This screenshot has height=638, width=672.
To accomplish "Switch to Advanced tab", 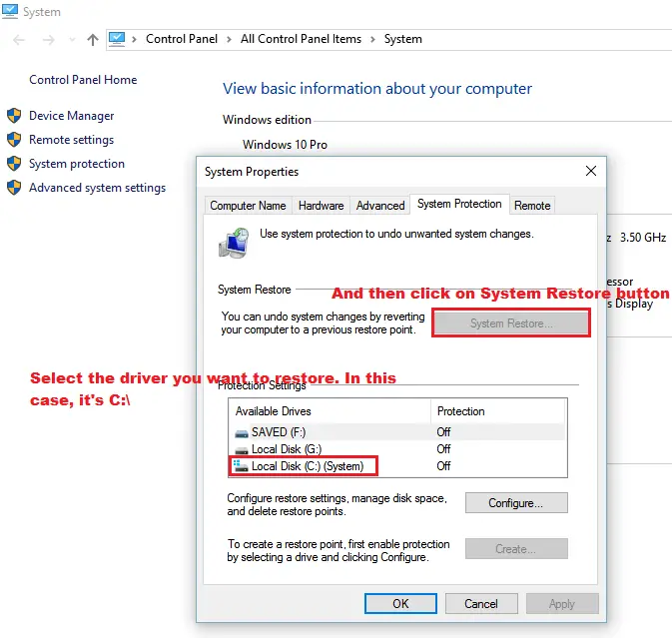I will [380, 206].
